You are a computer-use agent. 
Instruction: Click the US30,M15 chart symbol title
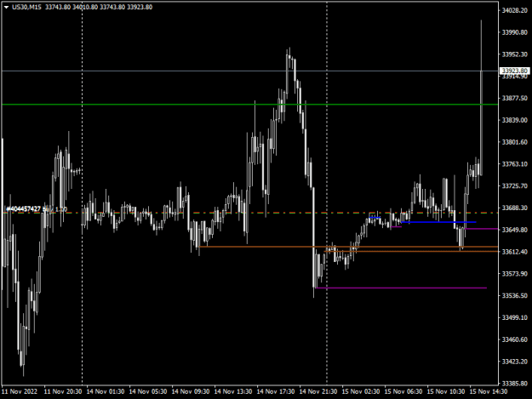(x=26, y=7)
